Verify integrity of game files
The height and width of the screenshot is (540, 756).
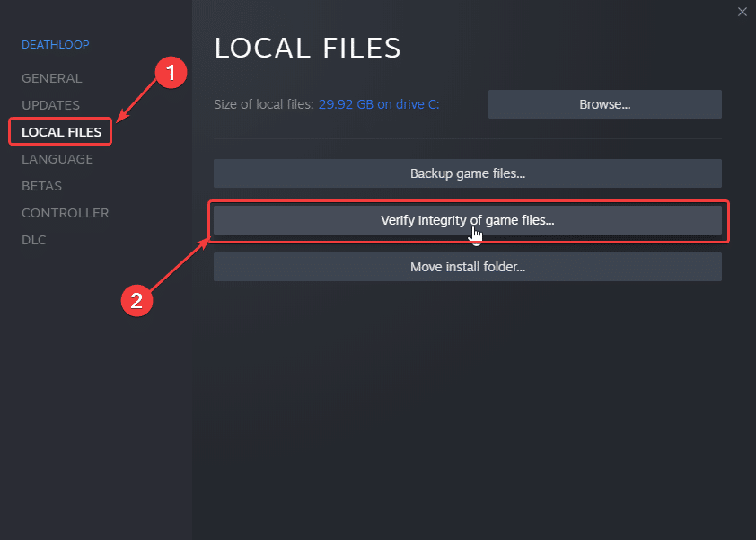click(x=467, y=220)
